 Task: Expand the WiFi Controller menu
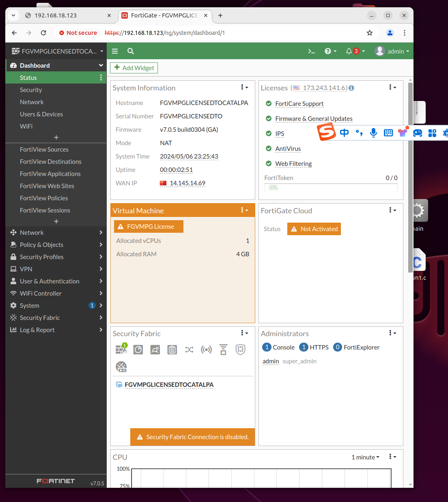point(56,293)
